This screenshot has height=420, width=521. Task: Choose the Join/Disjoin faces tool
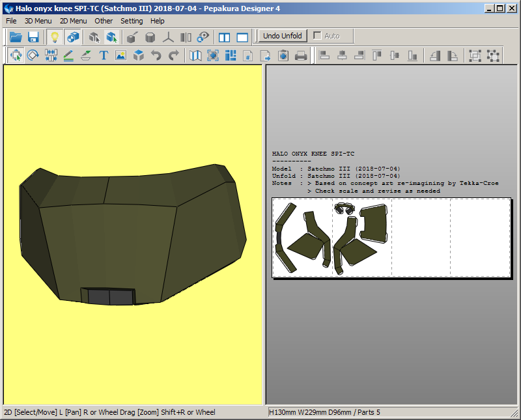[x=51, y=55]
